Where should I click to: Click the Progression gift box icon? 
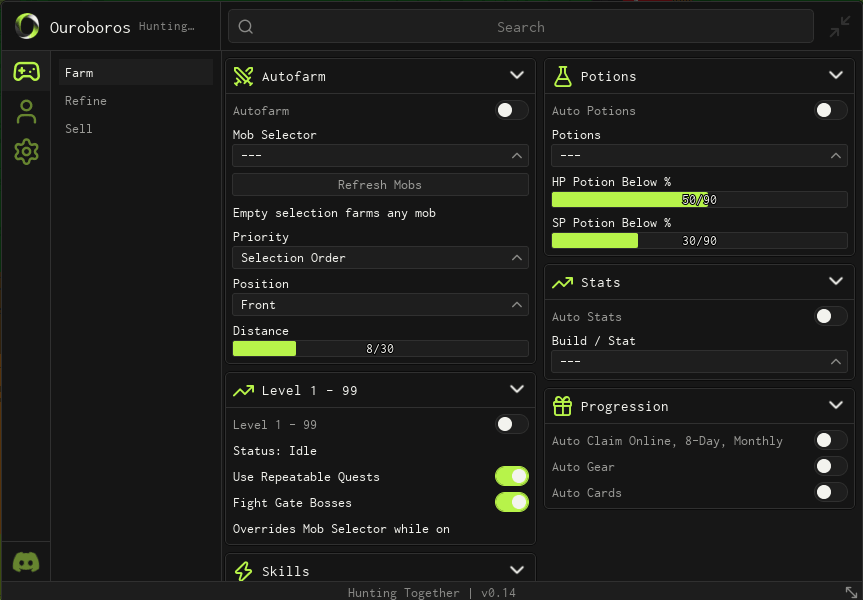[x=562, y=406]
